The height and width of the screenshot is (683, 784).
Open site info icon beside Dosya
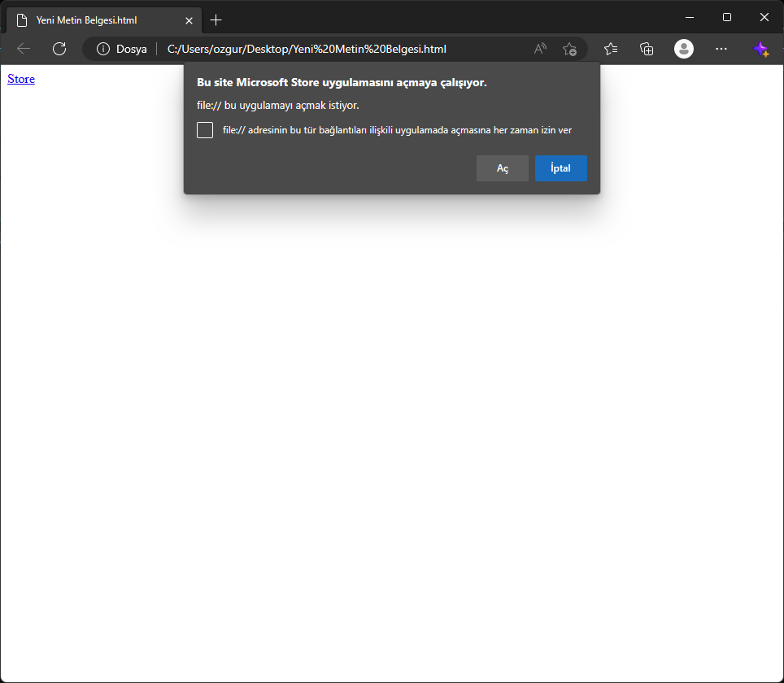pyautogui.click(x=103, y=49)
